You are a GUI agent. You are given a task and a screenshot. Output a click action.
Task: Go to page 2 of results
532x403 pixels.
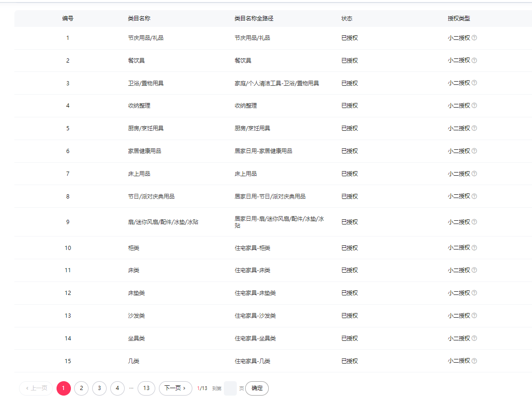point(81,388)
